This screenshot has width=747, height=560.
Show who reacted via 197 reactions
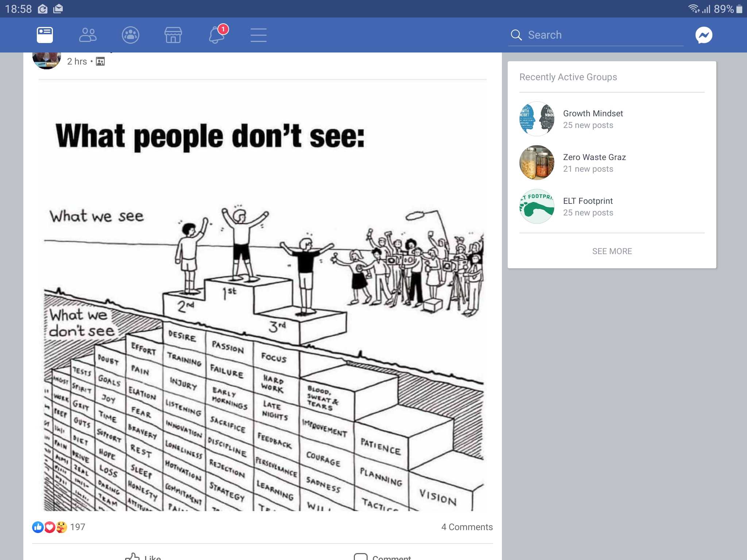[x=59, y=527]
